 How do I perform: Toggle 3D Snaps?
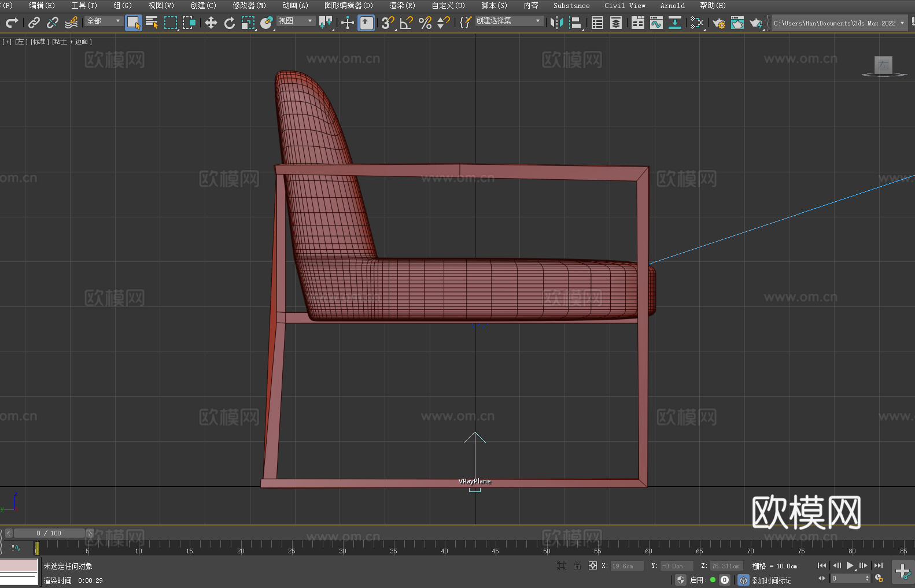[388, 23]
